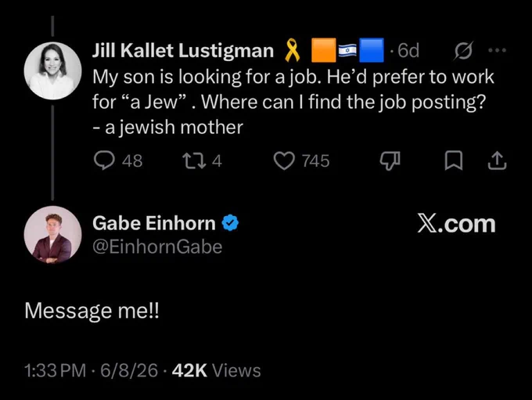Open the 42K Views analytics
Image resolution: width=532 pixels, height=400 pixels.
coord(216,370)
